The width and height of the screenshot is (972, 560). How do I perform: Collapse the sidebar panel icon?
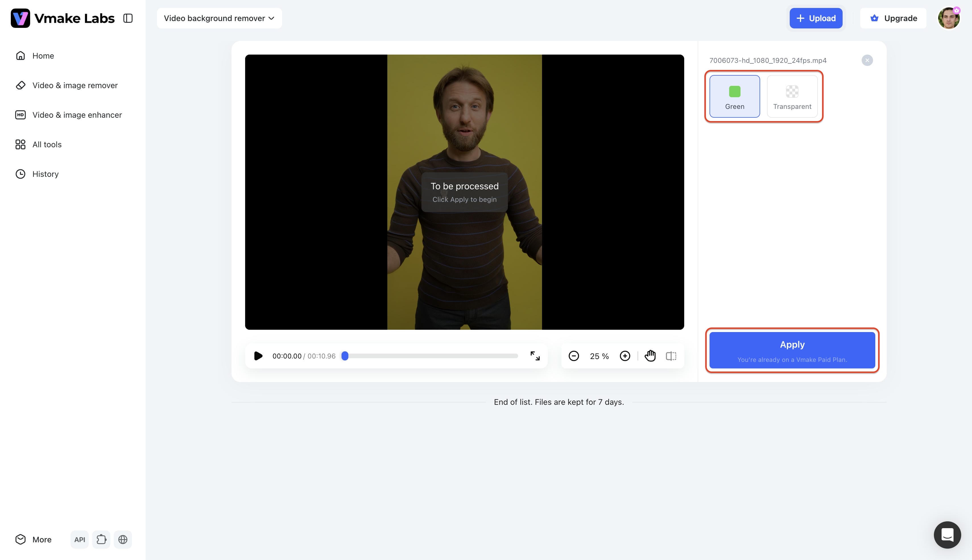tap(128, 18)
